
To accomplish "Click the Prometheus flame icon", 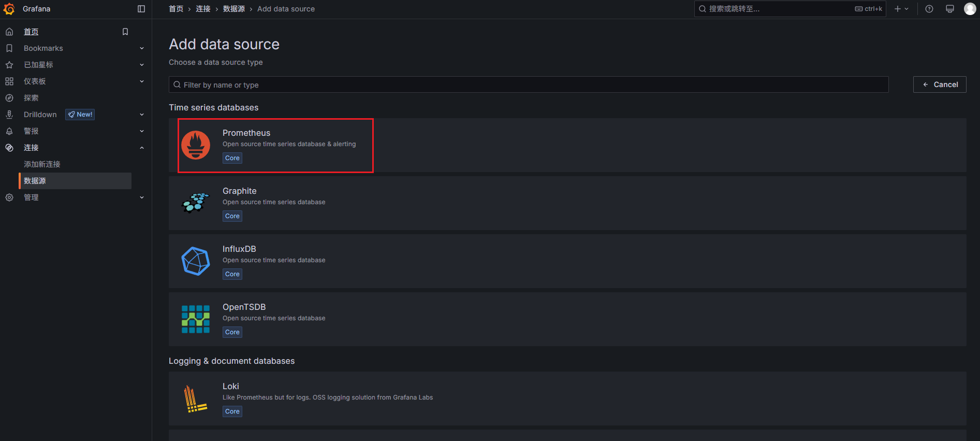I will tap(196, 145).
